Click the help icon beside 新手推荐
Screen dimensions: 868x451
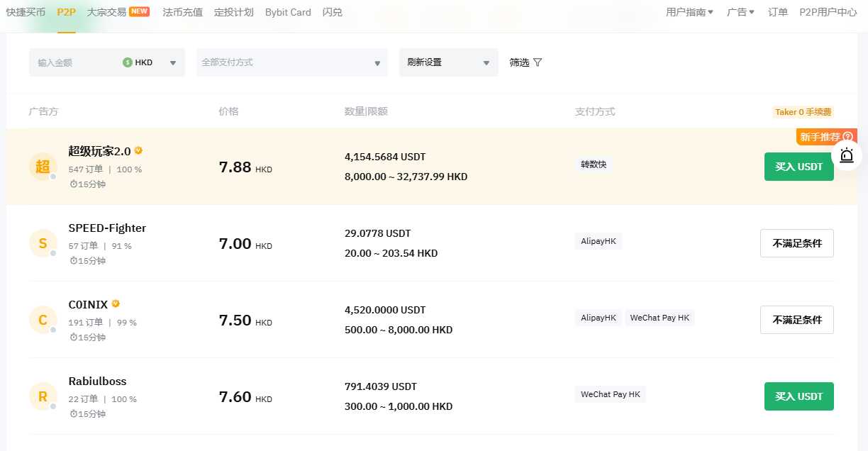(x=847, y=137)
